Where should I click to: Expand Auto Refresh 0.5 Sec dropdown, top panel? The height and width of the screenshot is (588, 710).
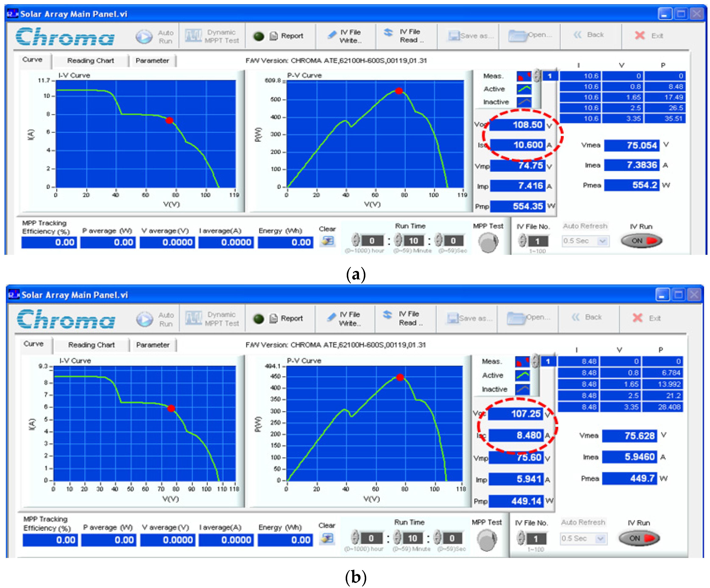coord(602,241)
